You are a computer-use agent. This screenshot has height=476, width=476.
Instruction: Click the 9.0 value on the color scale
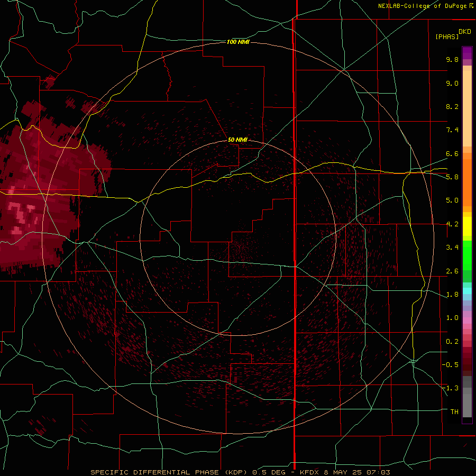pyautogui.click(x=452, y=83)
